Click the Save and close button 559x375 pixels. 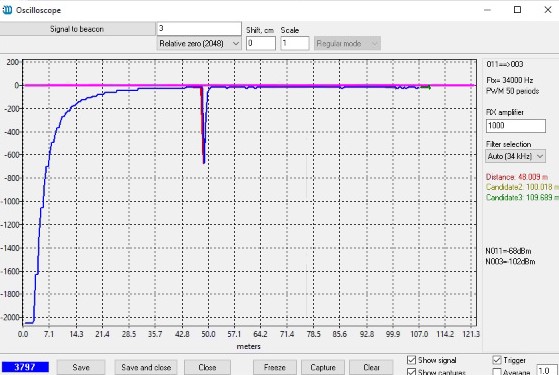pyautogui.click(x=146, y=367)
